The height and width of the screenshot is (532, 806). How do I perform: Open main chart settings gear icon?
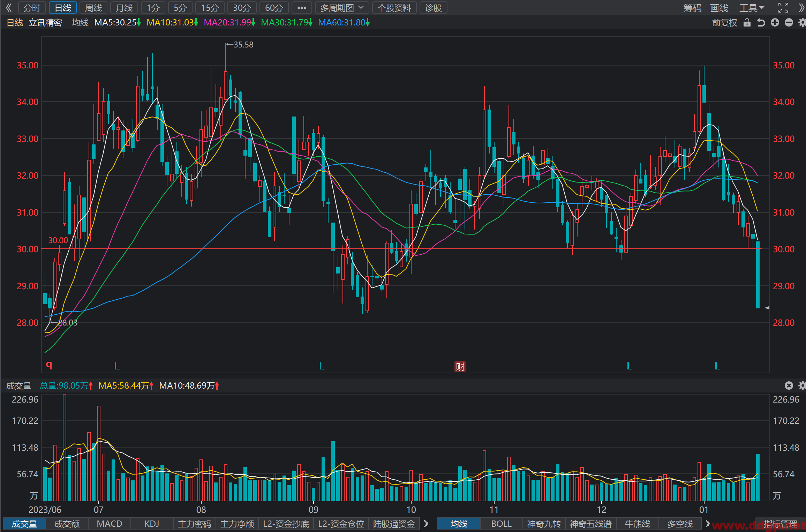[x=802, y=23]
